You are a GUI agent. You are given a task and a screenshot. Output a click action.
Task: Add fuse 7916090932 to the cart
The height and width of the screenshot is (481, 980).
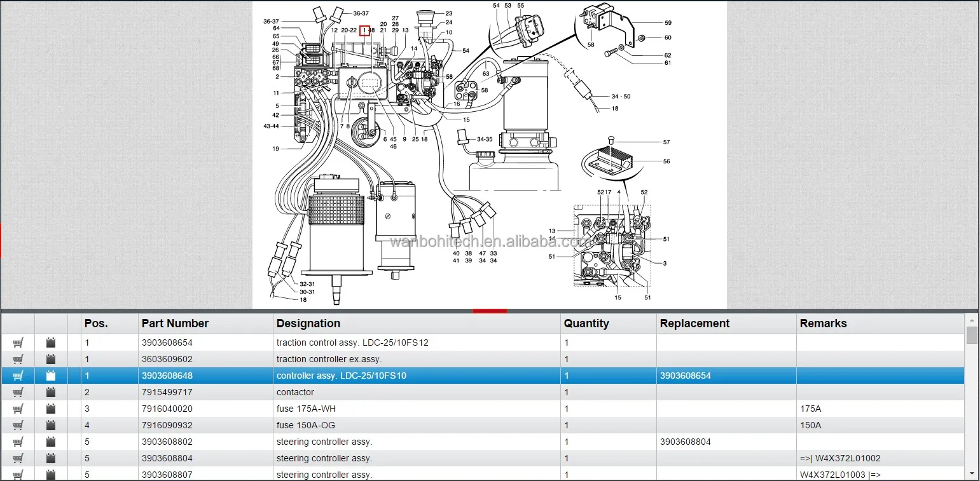[18, 425]
